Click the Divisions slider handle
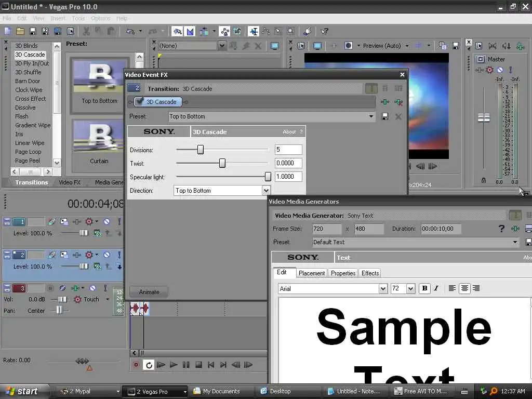The width and height of the screenshot is (532, 399). coord(201,150)
